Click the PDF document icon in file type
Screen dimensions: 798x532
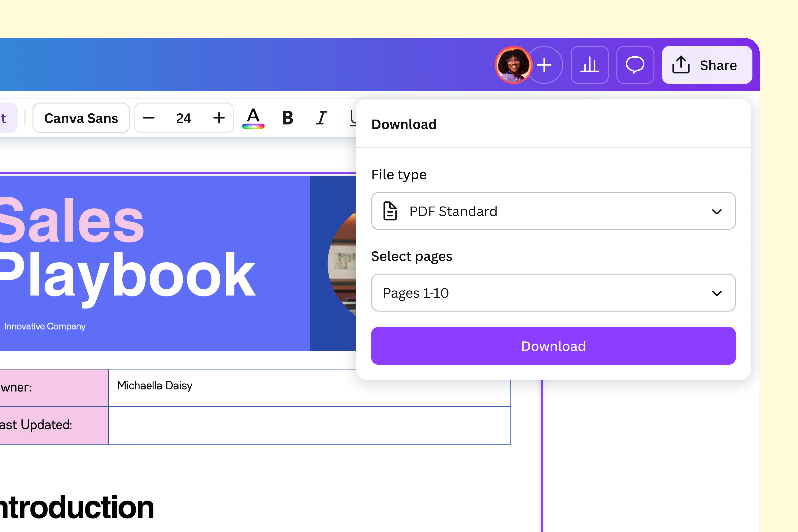coord(390,211)
